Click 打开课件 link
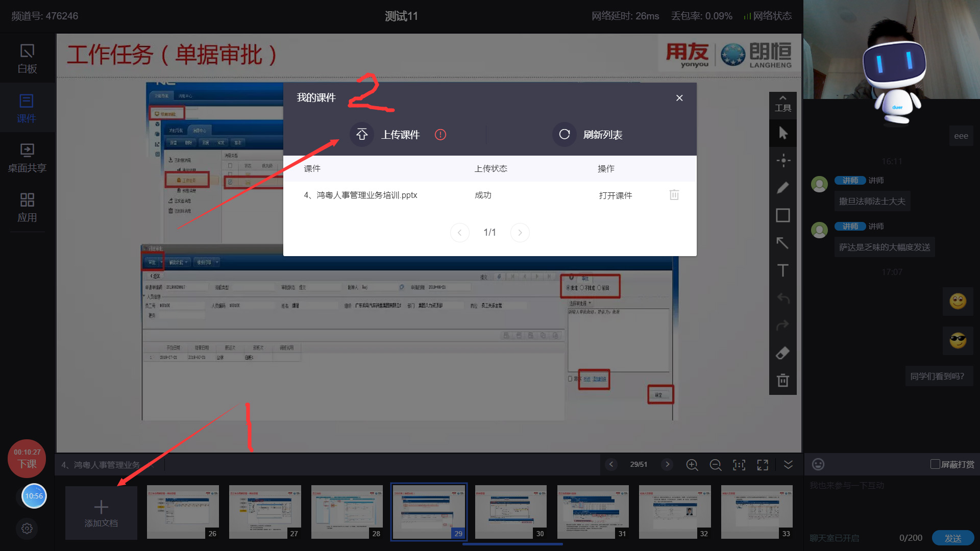The image size is (980, 551). pyautogui.click(x=615, y=195)
